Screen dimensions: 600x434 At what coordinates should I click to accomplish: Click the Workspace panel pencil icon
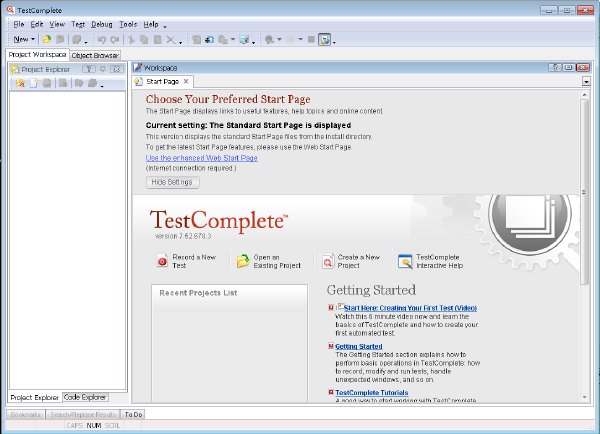137,68
